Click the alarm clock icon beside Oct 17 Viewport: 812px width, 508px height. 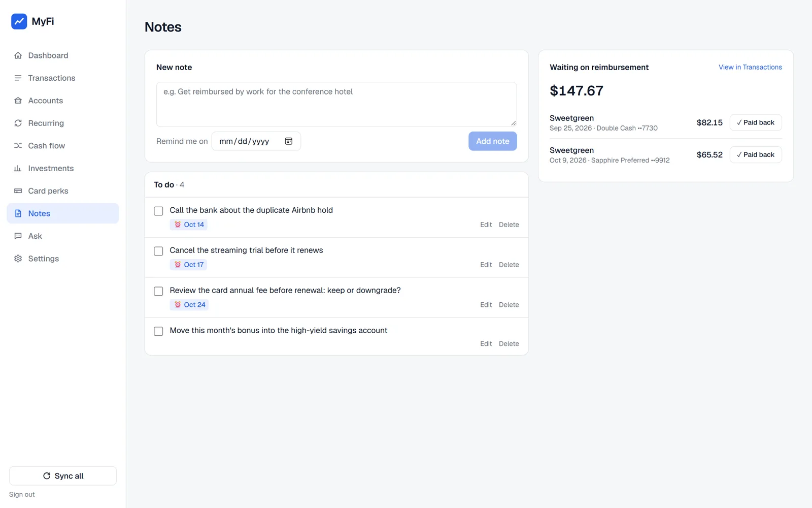coord(178,265)
